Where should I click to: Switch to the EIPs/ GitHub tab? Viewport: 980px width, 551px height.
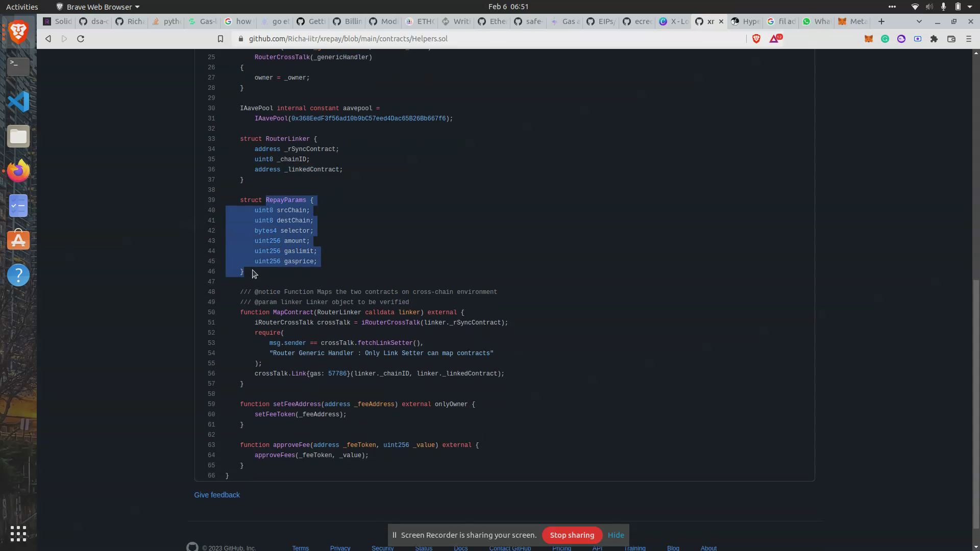point(601,21)
